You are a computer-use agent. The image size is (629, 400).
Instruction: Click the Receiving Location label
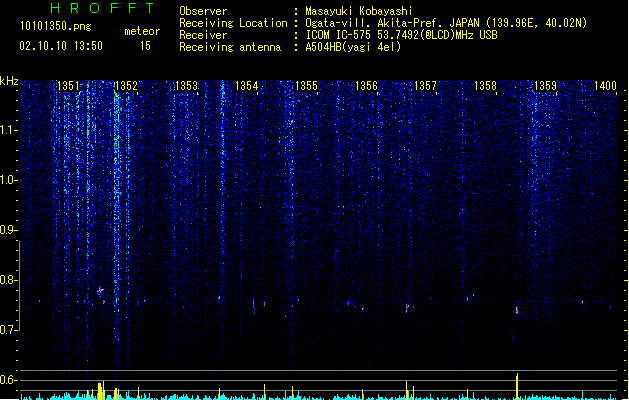pos(233,23)
